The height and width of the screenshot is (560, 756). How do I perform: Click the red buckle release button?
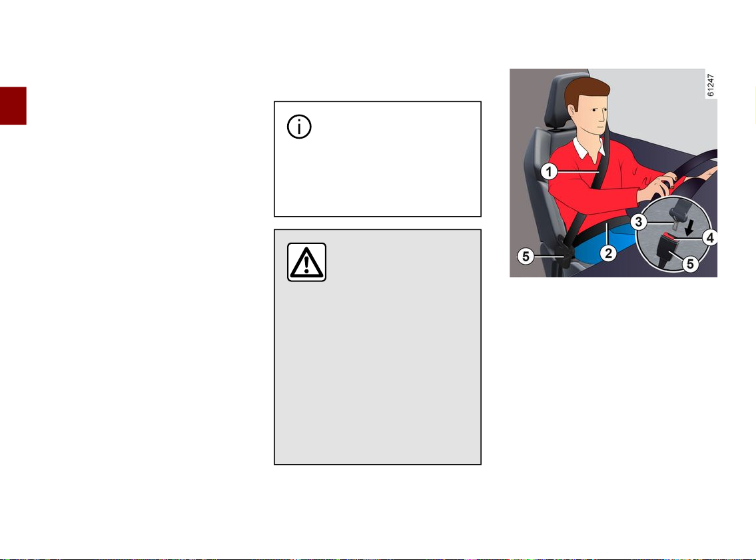(x=669, y=237)
